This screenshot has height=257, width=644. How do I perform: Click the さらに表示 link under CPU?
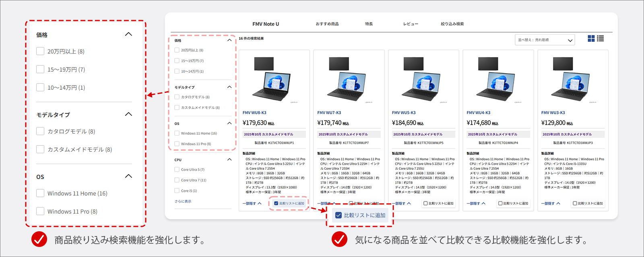point(183,201)
